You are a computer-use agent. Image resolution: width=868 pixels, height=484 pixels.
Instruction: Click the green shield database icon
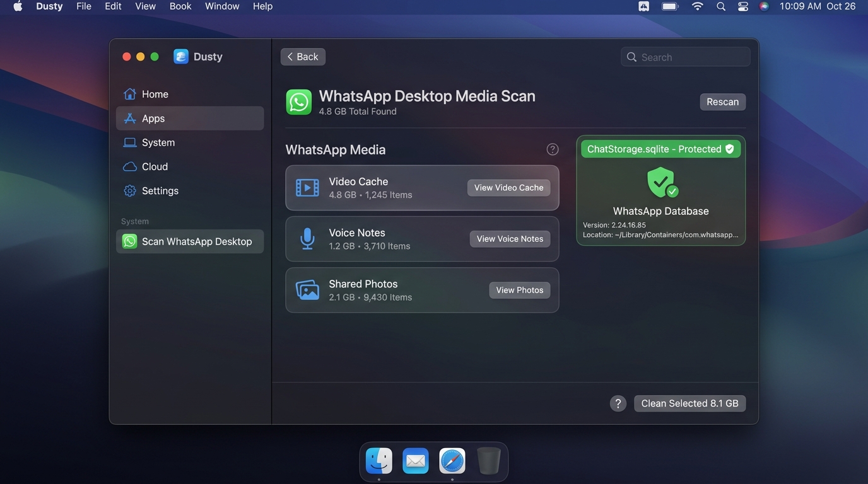coord(661,183)
